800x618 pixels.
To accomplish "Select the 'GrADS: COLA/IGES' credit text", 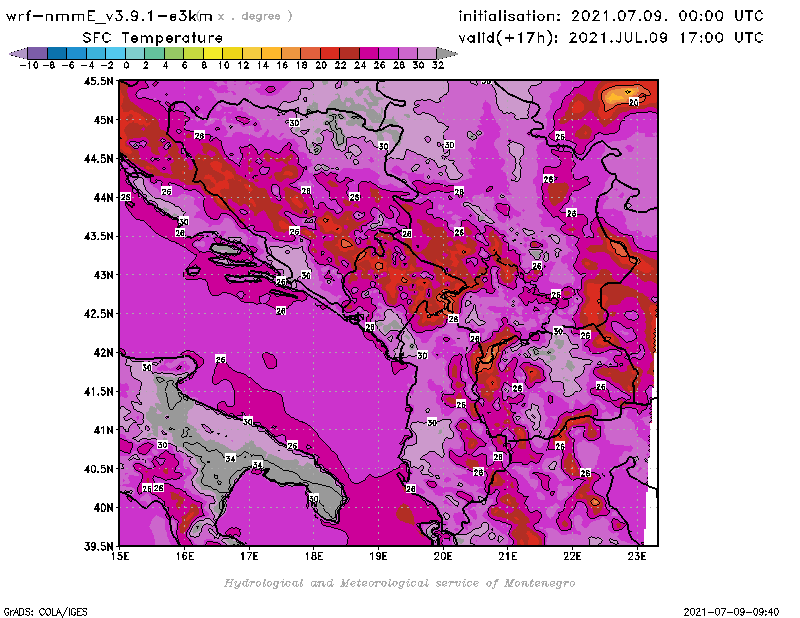I will click(x=45, y=612).
